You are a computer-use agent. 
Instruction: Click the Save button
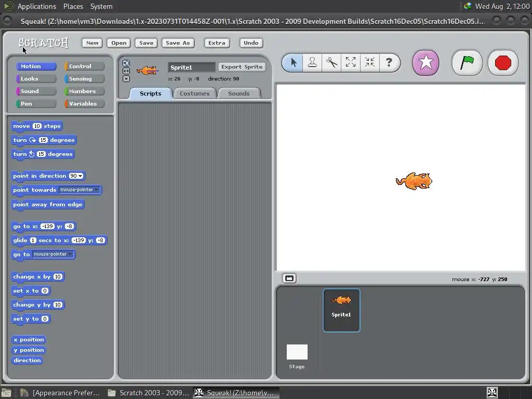point(146,43)
